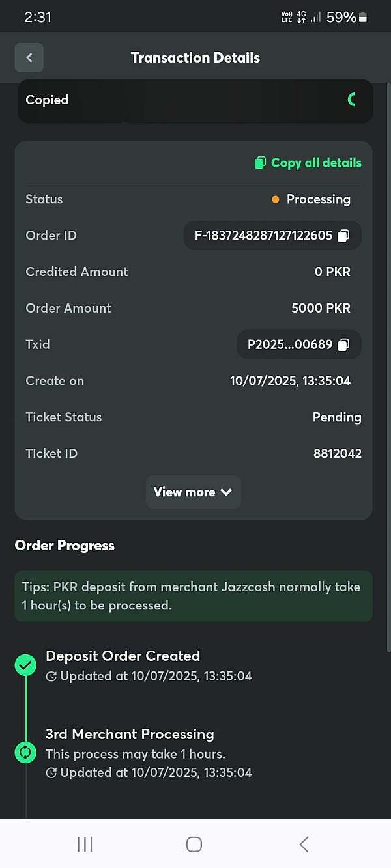This screenshot has width=391, height=868.
Task: Copy the Txid with copy icon
Action: coord(343,345)
